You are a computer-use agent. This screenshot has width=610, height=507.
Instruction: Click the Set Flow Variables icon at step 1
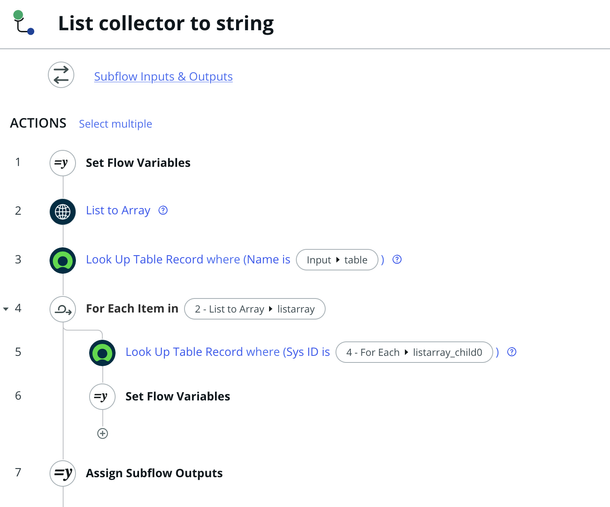[62, 162]
